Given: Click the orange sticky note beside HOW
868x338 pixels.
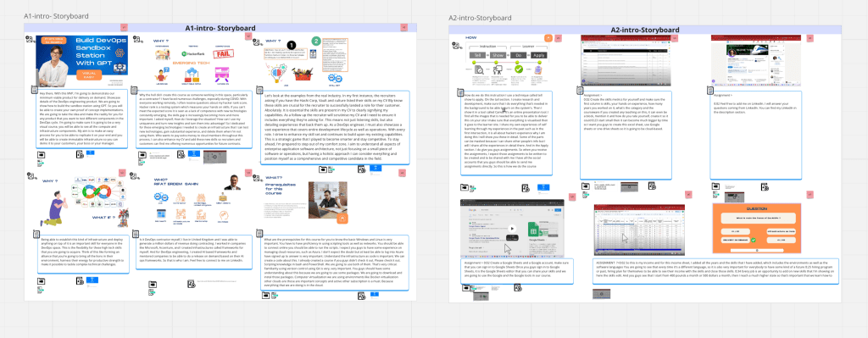Looking at the screenshot, I should click(x=548, y=37).
